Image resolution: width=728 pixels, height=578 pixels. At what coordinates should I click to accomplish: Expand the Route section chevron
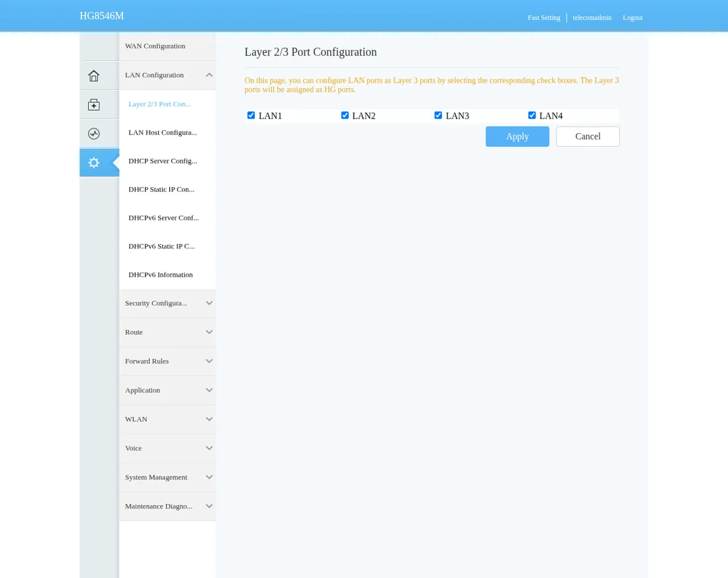(x=209, y=332)
